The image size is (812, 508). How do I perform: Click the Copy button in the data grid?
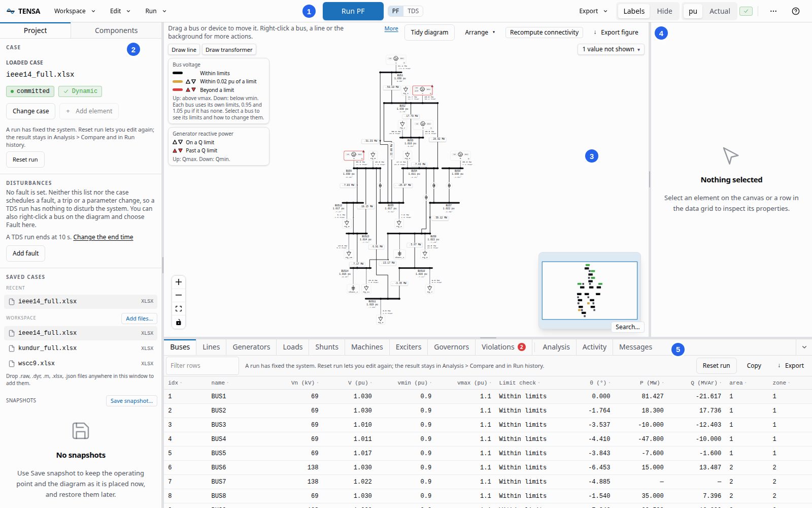pos(754,366)
